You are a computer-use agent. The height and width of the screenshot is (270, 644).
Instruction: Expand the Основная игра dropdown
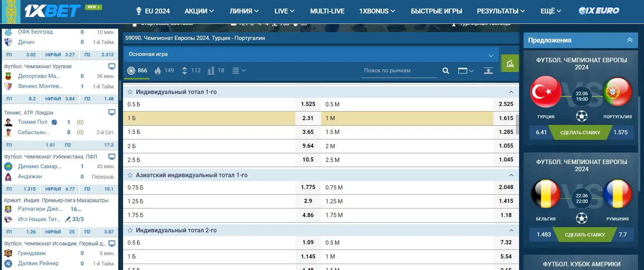coord(311,54)
